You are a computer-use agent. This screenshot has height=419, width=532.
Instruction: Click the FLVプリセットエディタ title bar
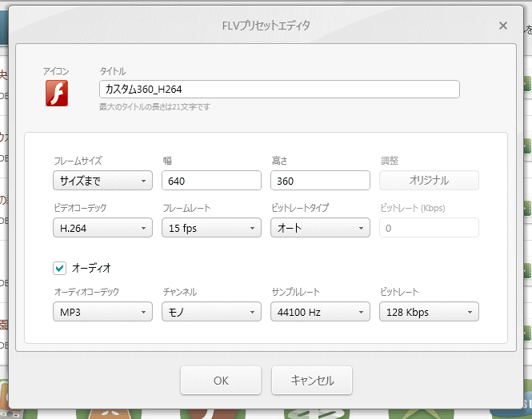tap(266, 26)
